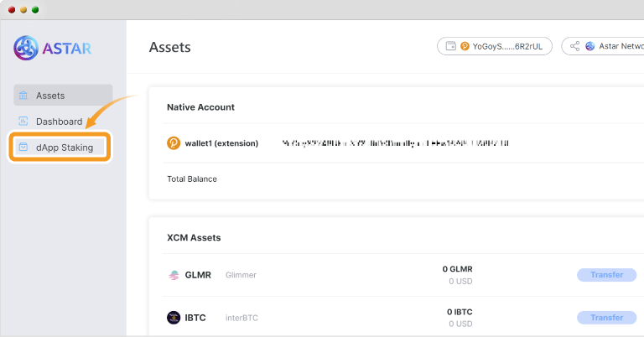Click the Assets bank icon in sidebar
The width and height of the screenshot is (644, 337).
click(x=23, y=96)
